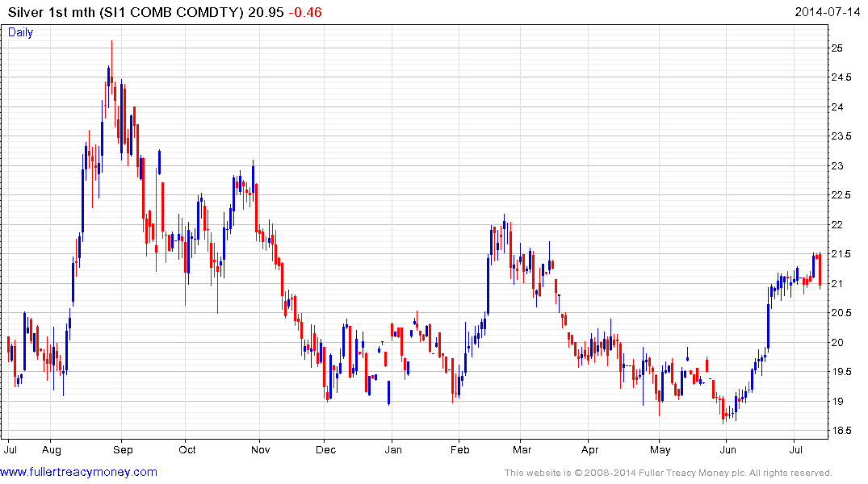Click the 24.5 price axis label
The height and width of the screenshot is (484, 868).
coord(841,77)
